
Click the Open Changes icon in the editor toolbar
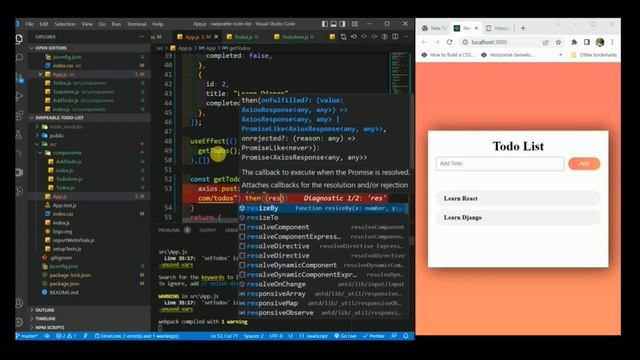[x=343, y=37]
